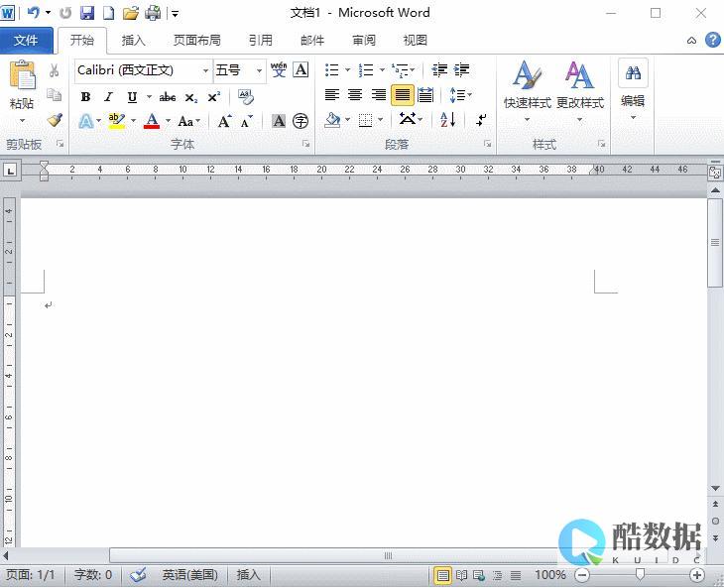Toggle Italic formatting
The height and width of the screenshot is (588, 724).
[x=108, y=97]
